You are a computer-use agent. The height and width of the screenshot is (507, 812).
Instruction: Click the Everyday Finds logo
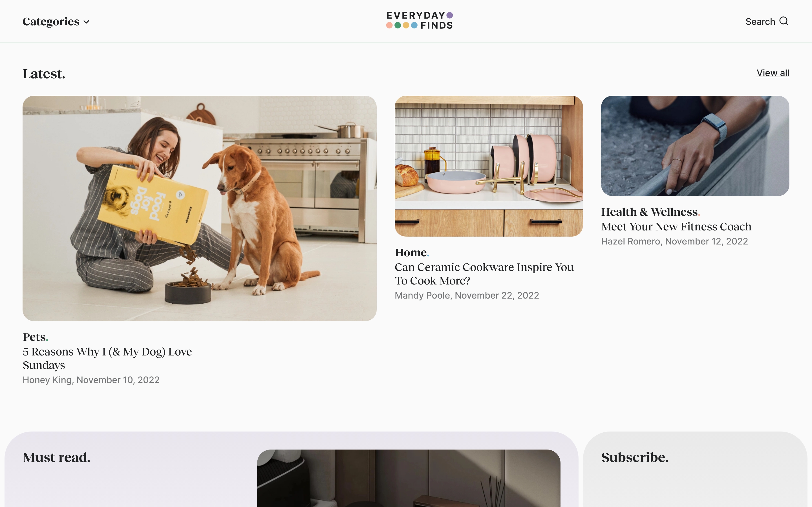click(419, 21)
